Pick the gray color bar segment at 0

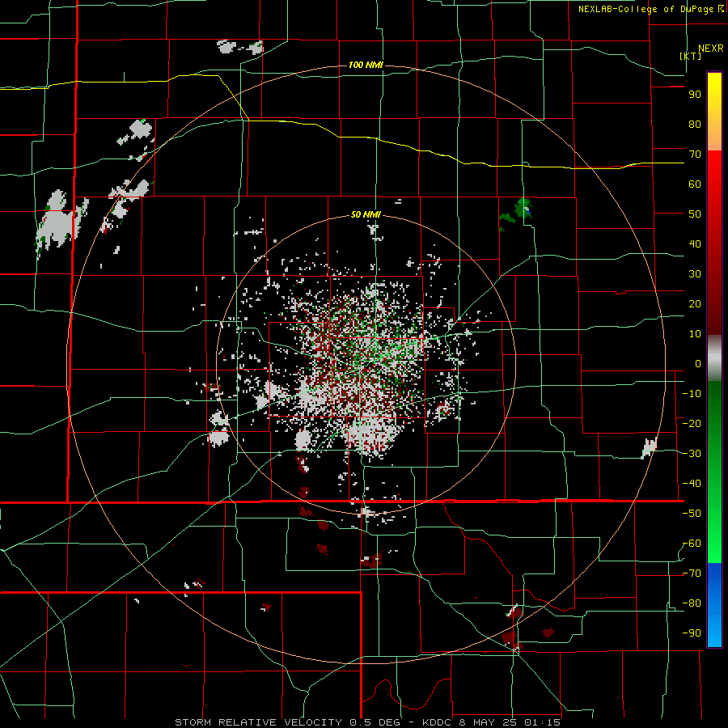click(x=714, y=358)
